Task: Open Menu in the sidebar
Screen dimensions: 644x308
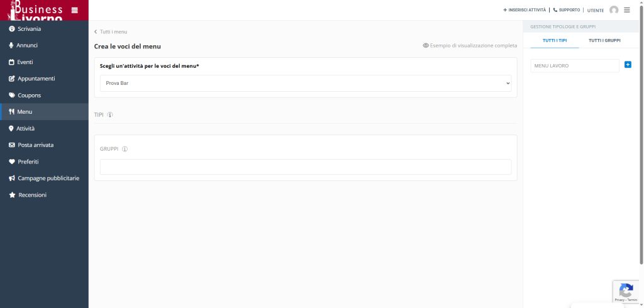Action: [x=25, y=112]
